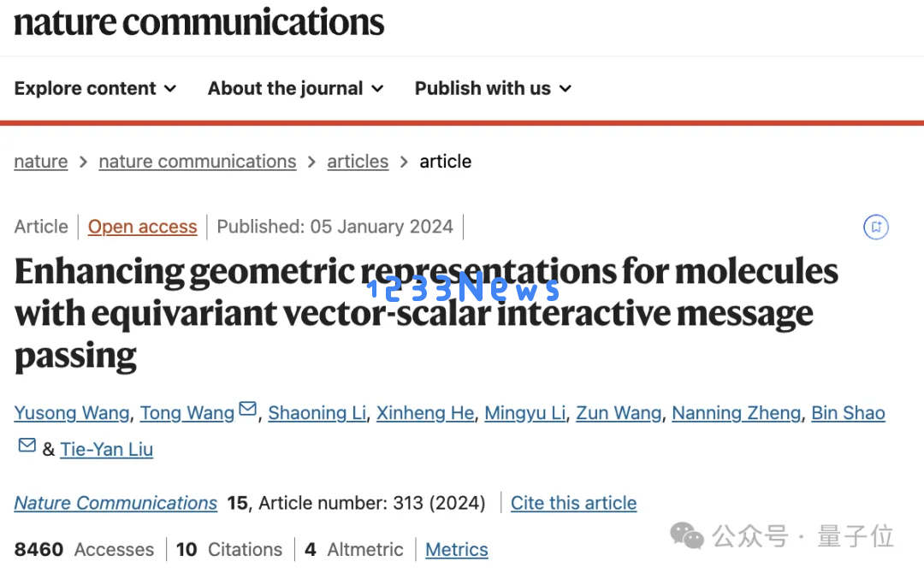Go to the nature breadcrumb link
924x573 pixels.
[41, 162]
